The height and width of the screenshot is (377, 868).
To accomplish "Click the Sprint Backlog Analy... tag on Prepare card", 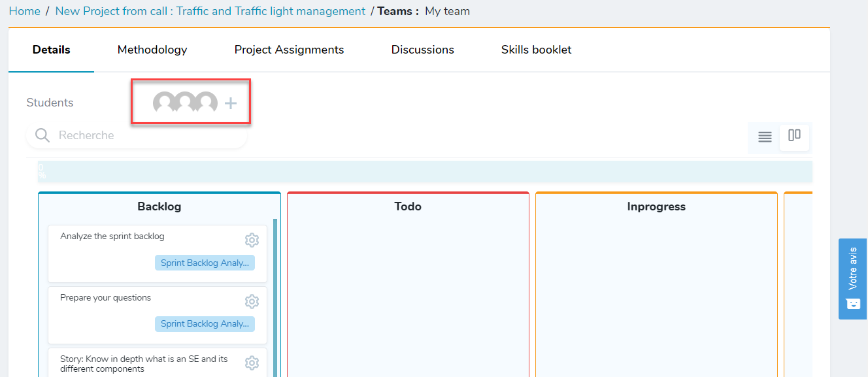I will (205, 323).
